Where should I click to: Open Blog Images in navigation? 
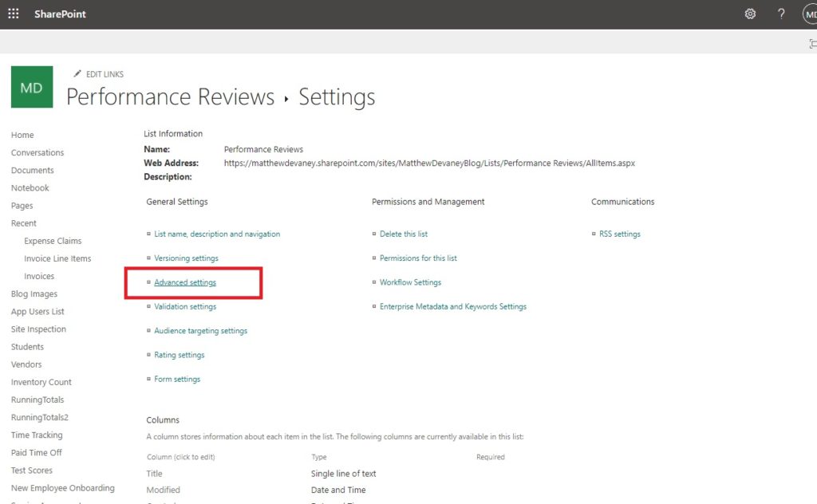click(34, 294)
